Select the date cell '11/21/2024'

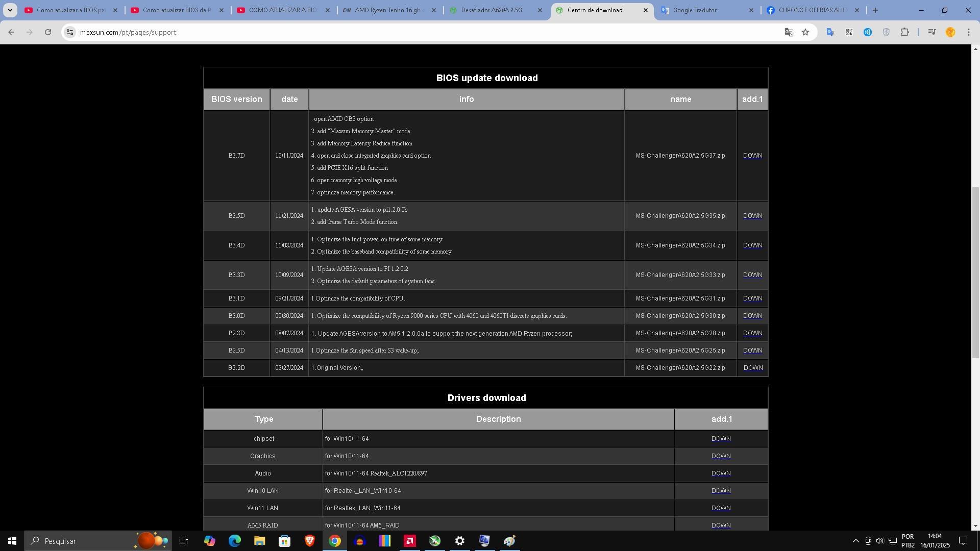[289, 216]
